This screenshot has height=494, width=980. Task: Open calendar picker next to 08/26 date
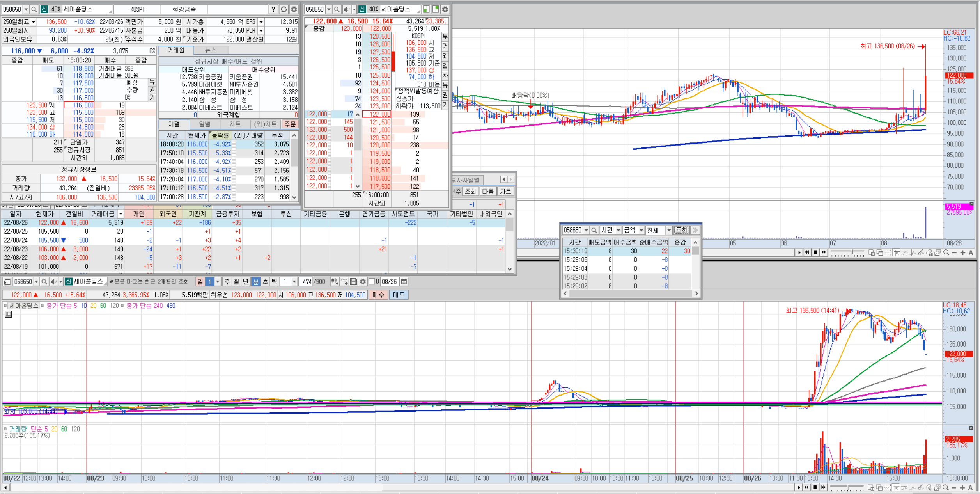(x=404, y=282)
